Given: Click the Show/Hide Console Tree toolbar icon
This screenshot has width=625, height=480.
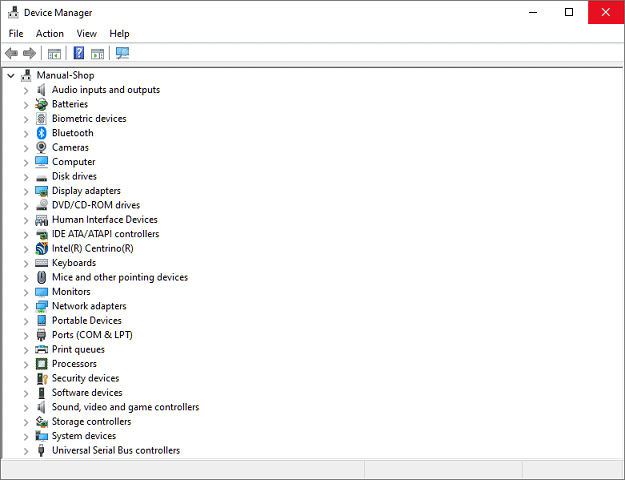Looking at the screenshot, I should pos(54,53).
